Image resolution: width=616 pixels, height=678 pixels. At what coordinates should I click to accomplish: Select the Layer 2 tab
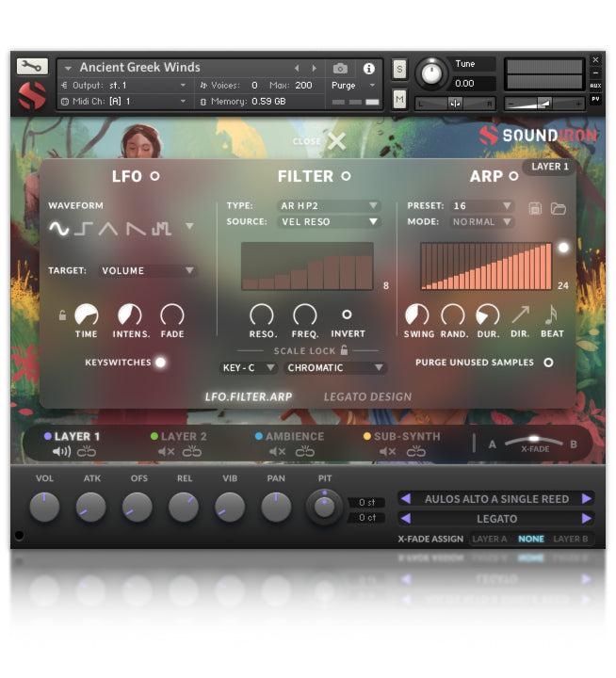point(183,436)
